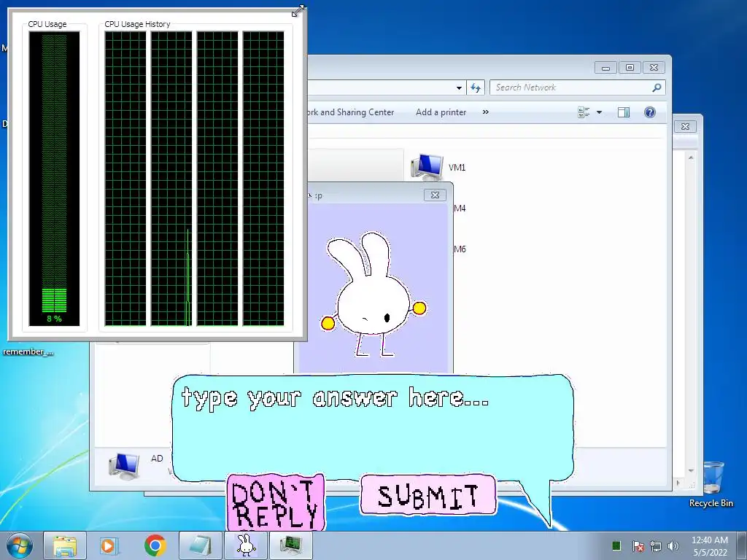
Task: Close the bunny ':p' window
Action: tap(435, 195)
